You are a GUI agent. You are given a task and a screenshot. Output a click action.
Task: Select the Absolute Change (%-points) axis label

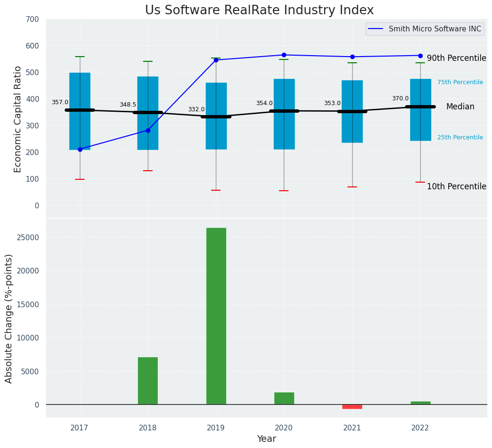pyautogui.click(x=9, y=318)
